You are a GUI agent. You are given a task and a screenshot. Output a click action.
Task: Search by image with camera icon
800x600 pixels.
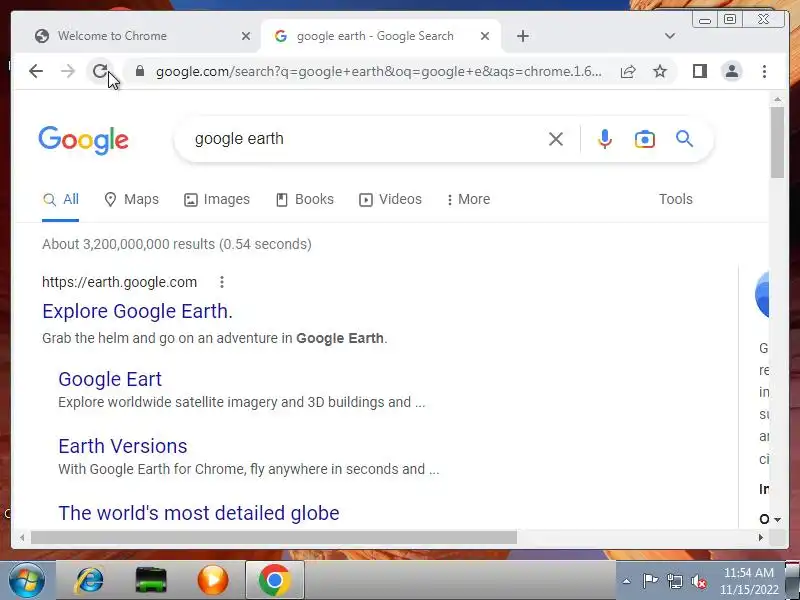point(645,139)
